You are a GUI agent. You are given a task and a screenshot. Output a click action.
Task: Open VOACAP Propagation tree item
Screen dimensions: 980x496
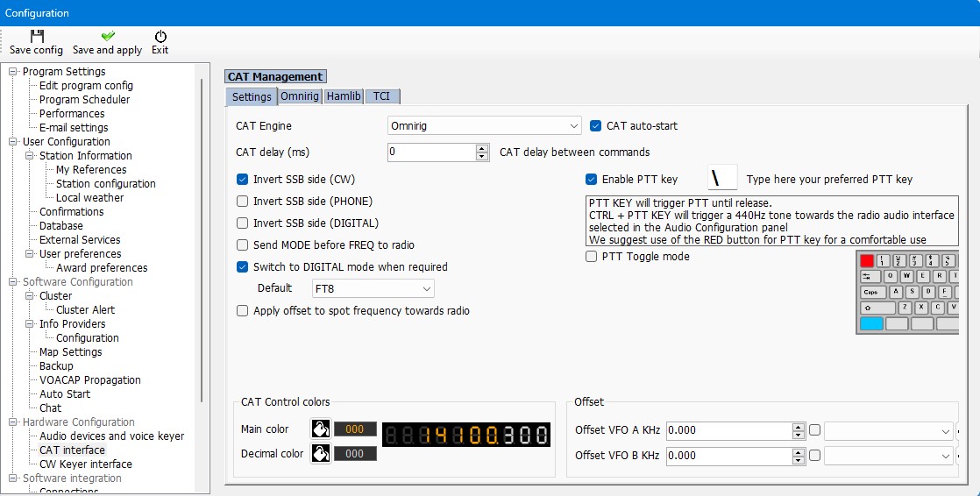click(x=90, y=379)
